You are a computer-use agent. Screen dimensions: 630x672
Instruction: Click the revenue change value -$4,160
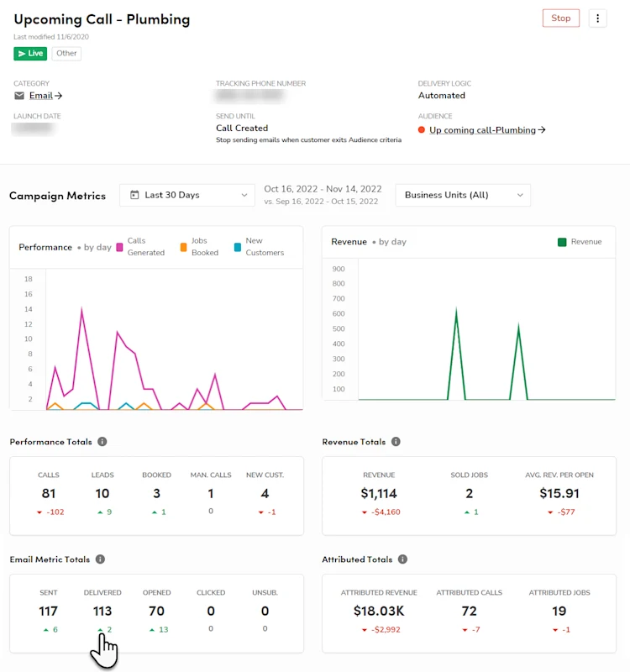pos(386,512)
